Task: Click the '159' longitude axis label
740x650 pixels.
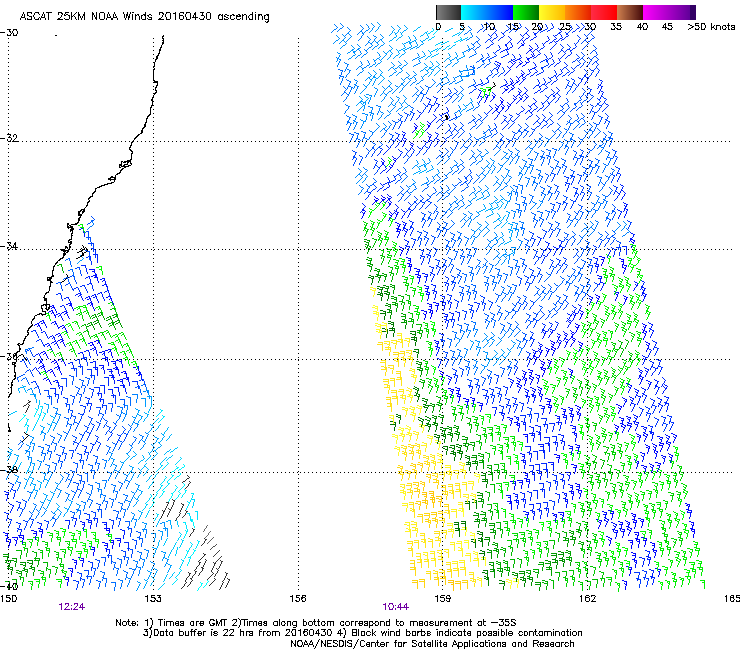Action: [442, 599]
